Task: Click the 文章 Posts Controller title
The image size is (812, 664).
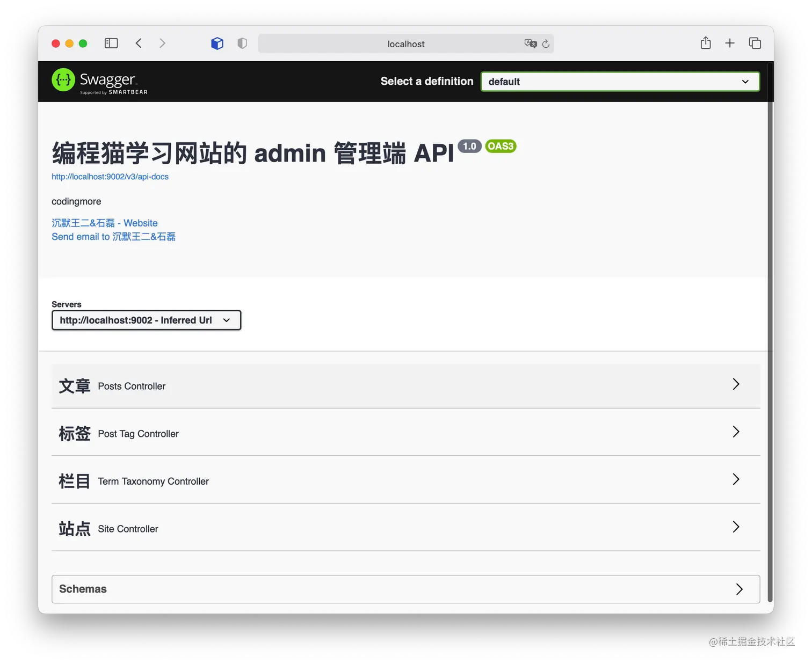Action: pyautogui.click(x=112, y=386)
